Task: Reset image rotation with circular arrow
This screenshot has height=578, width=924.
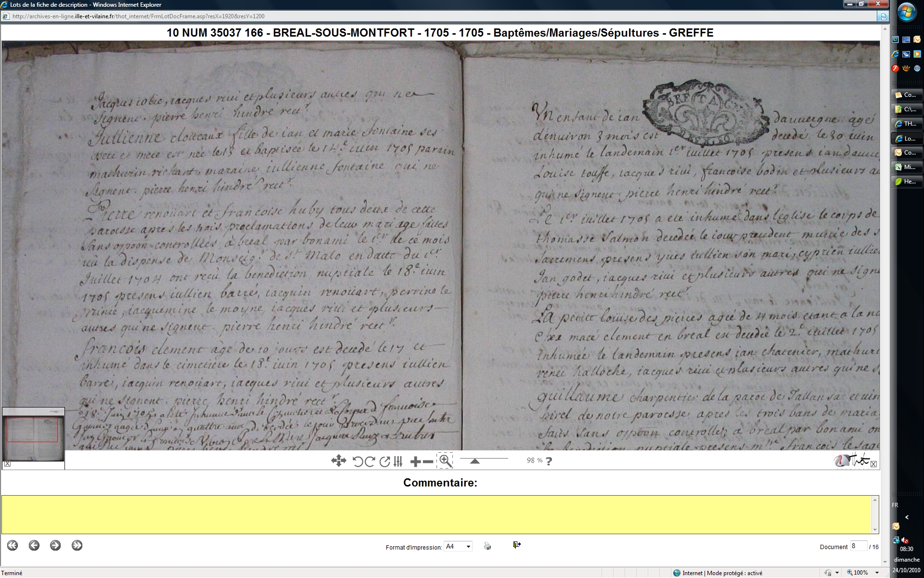Action: pos(385,461)
